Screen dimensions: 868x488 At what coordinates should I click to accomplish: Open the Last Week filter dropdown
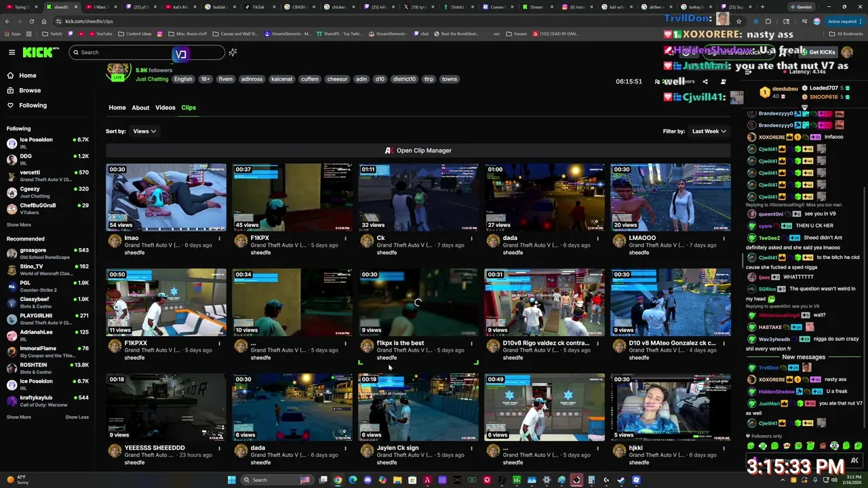[x=709, y=131]
